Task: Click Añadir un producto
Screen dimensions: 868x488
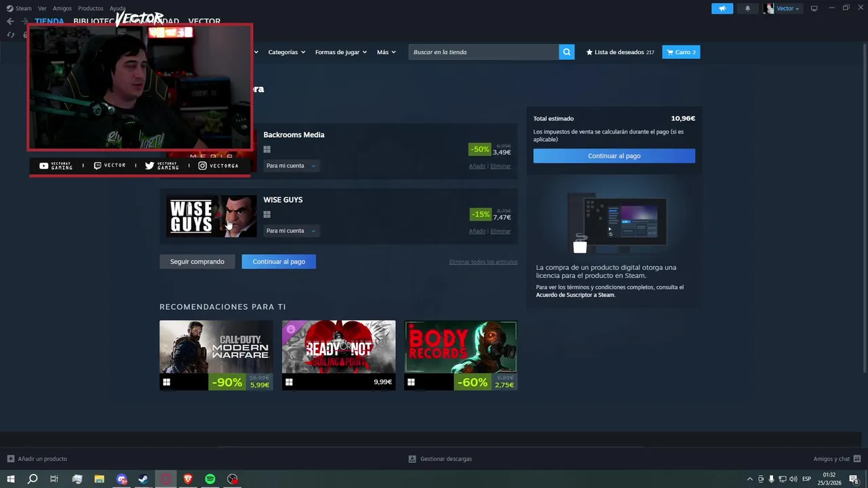Action: [37, 459]
